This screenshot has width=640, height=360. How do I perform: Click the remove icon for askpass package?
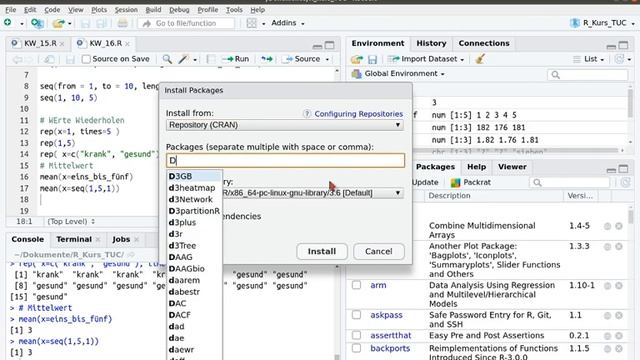pos(619,316)
